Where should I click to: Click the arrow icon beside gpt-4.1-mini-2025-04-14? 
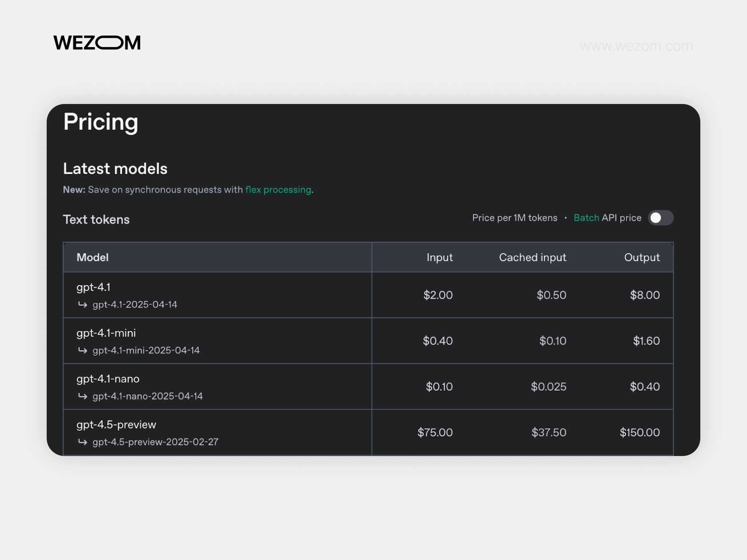coord(83,350)
